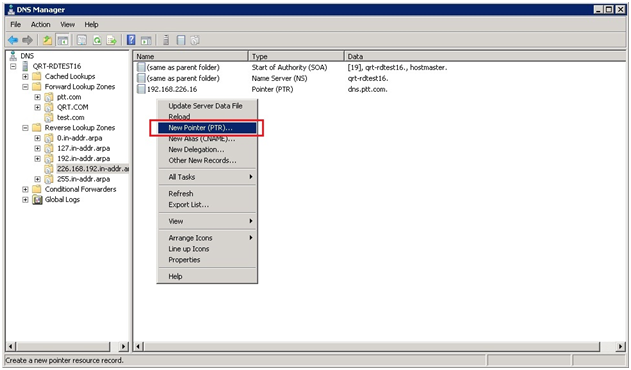Viewport: 631px width, 370px height.
Task: Toggle the Show/Hide Action Pane toolbar icon
Action: click(146, 40)
